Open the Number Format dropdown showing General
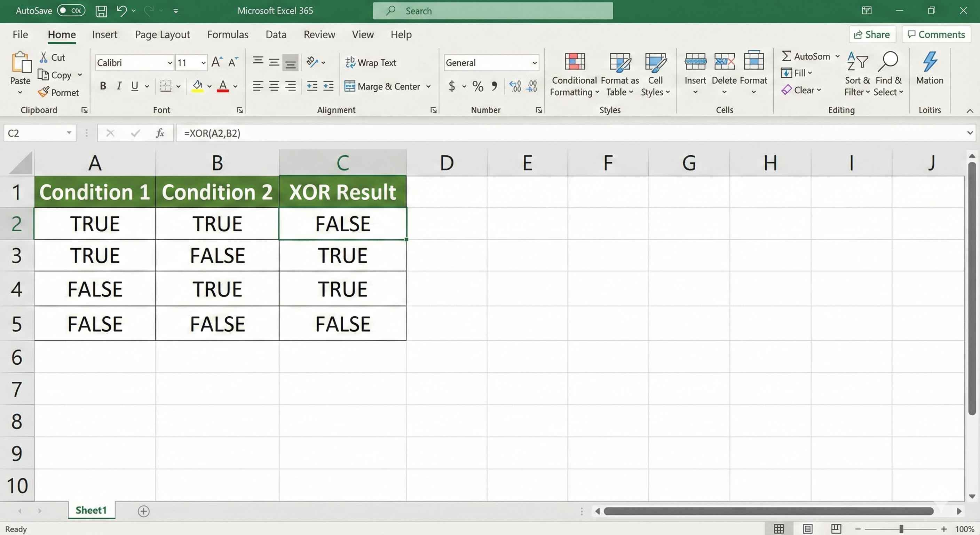980x535 pixels. click(535, 62)
